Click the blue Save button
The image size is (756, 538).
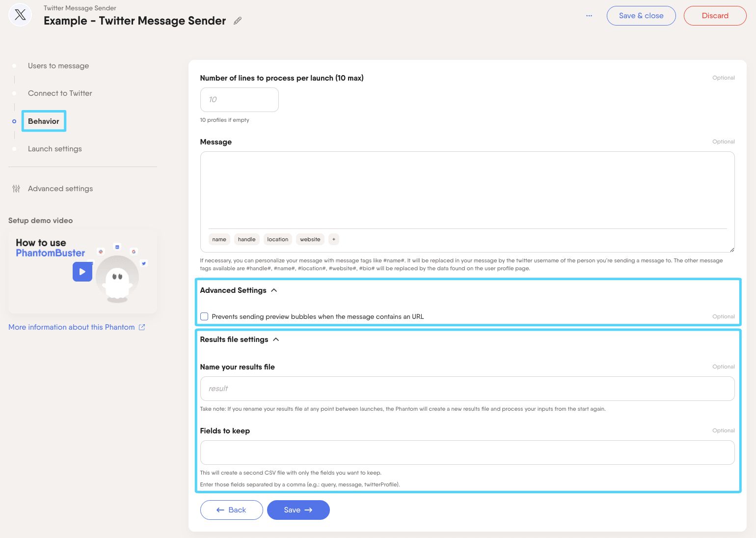click(298, 510)
